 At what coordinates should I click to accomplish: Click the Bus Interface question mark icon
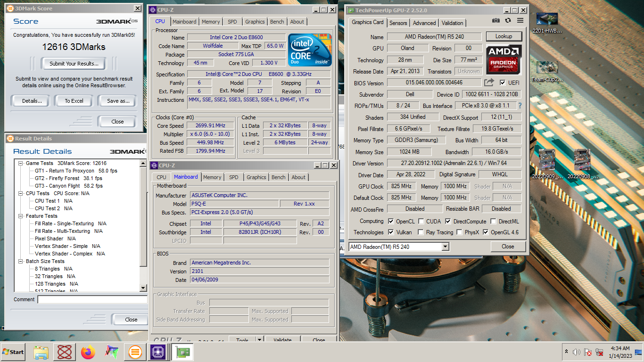click(520, 106)
